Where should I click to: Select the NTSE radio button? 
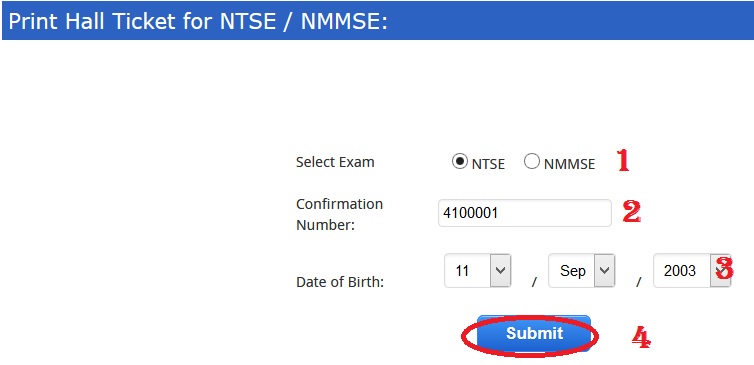[460, 162]
